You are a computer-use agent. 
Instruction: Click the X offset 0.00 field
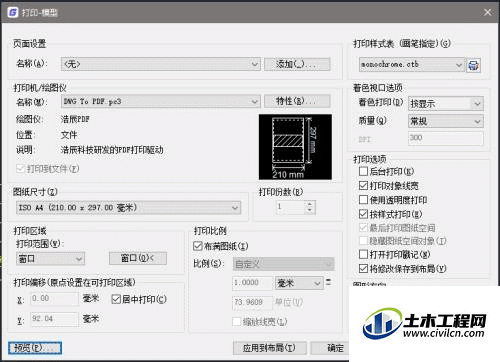pyautogui.click(x=55, y=299)
